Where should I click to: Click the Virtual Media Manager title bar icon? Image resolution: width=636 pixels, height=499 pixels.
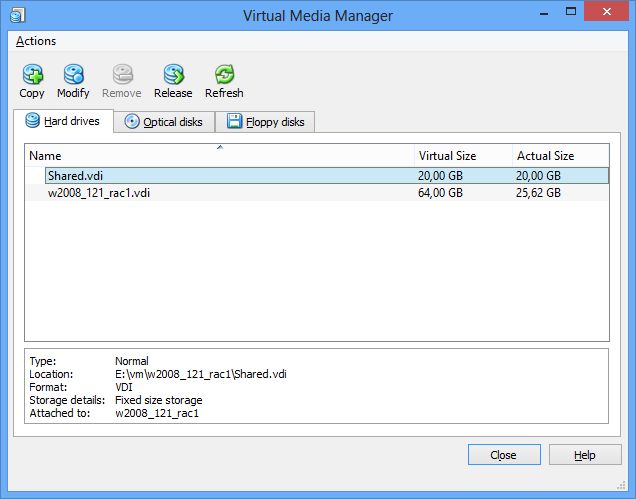point(17,16)
